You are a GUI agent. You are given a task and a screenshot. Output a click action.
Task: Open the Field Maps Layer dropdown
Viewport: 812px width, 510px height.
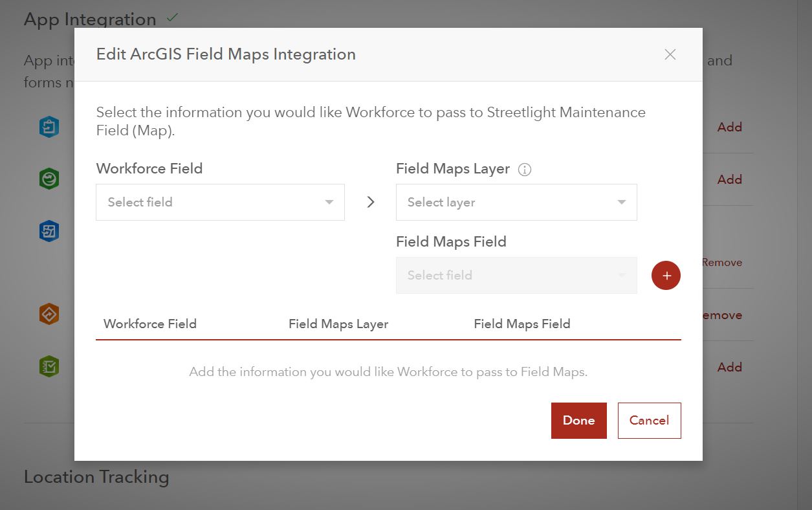point(516,202)
